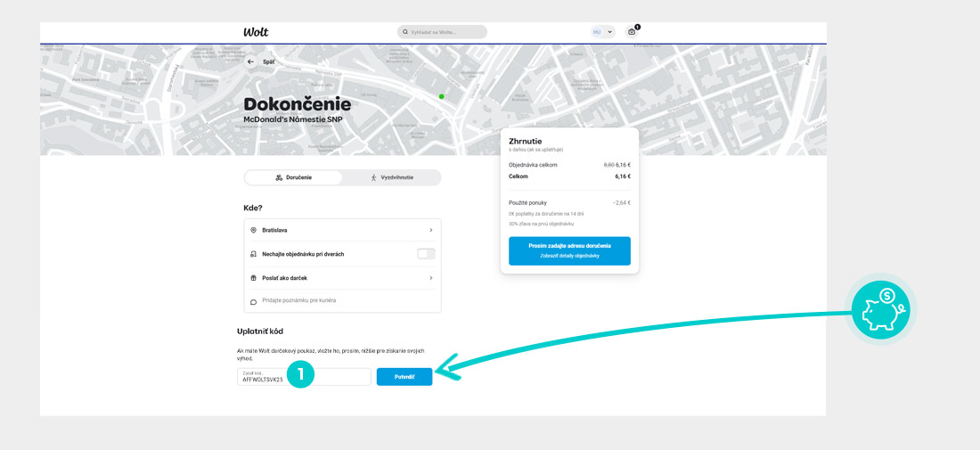
Task: Click the promo code input field
Action: click(x=304, y=377)
